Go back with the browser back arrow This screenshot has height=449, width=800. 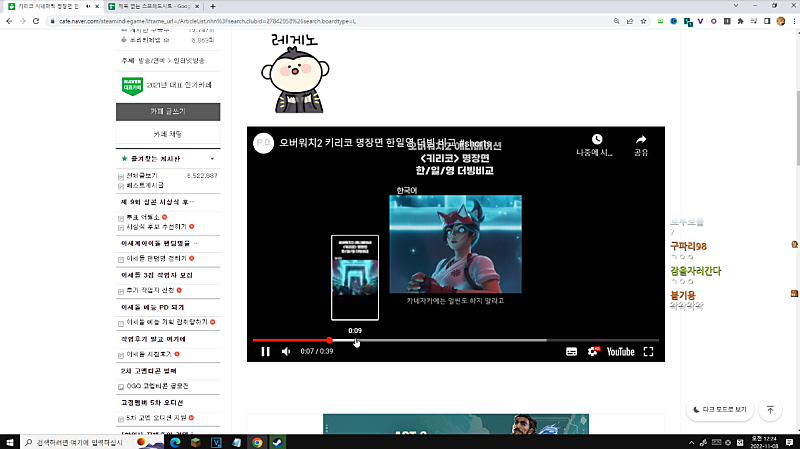[9, 21]
